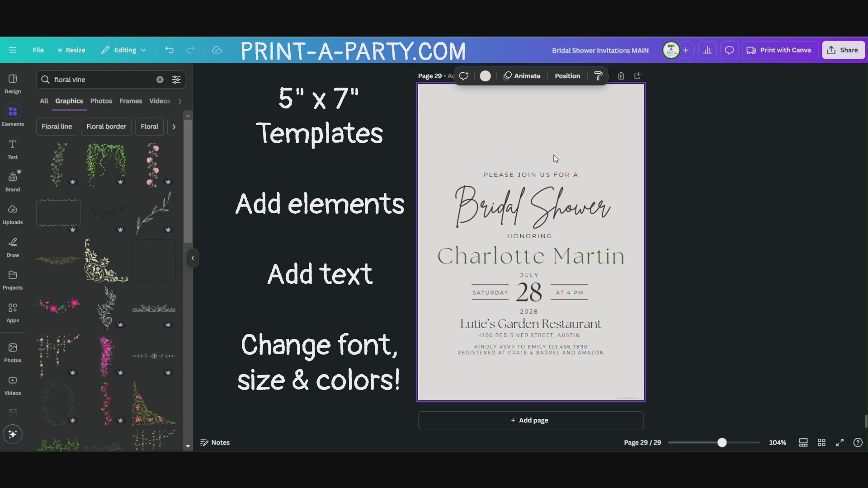The width and height of the screenshot is (868, 488).
Task: Click the copy style paint roller icon
Action: point(598,76)
